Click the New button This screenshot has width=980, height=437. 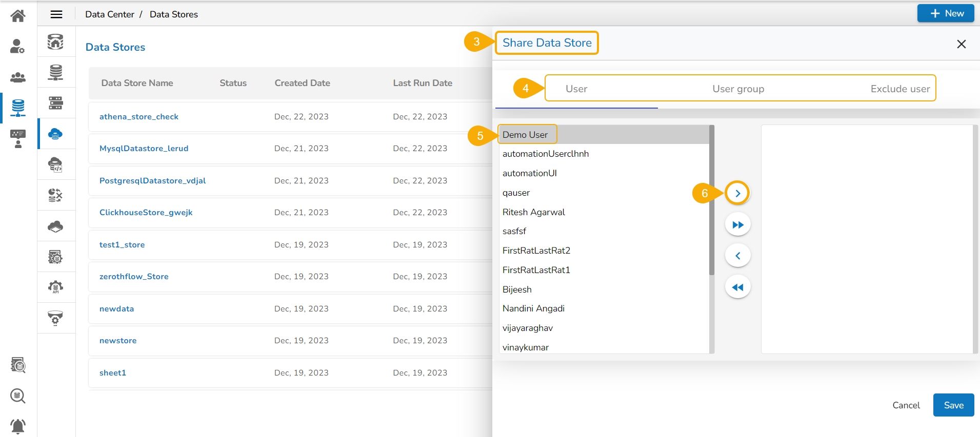(945, 13)
